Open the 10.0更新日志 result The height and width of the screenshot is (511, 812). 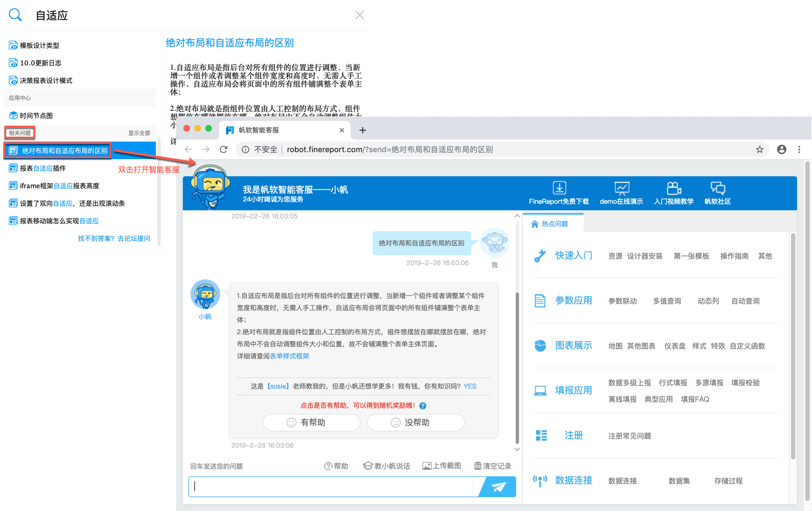click(x=35, y=63)
